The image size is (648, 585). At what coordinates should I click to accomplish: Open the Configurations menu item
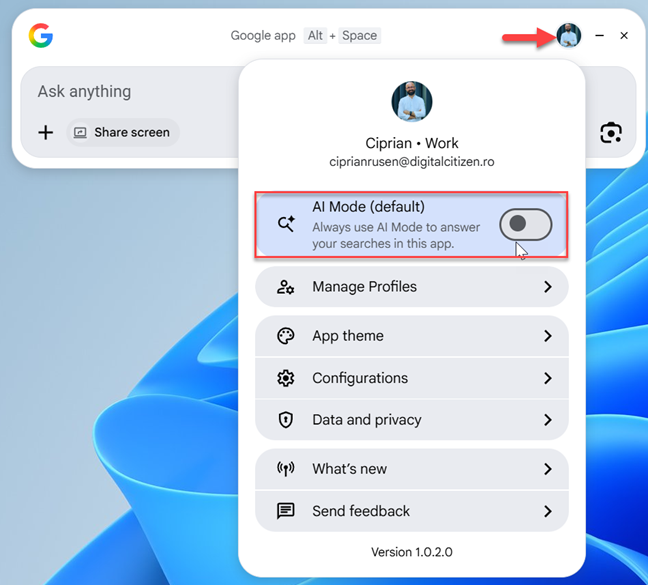coord(360,378)
